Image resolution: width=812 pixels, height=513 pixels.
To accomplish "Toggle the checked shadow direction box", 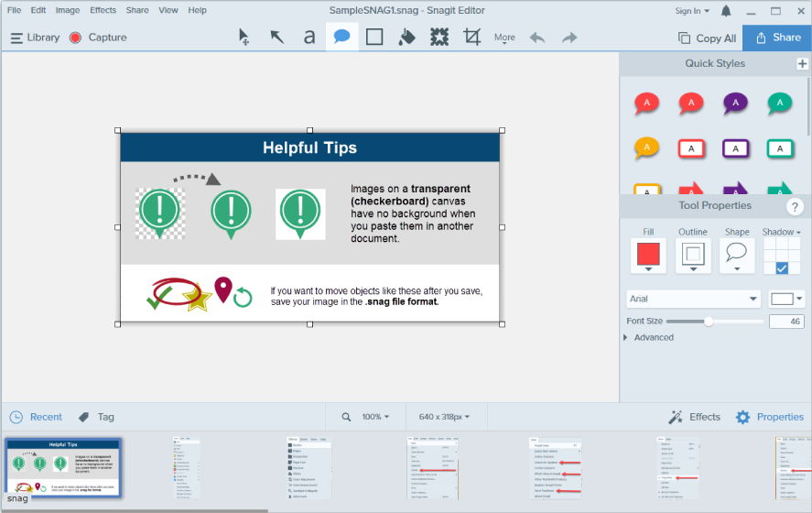I will (782, 267).
